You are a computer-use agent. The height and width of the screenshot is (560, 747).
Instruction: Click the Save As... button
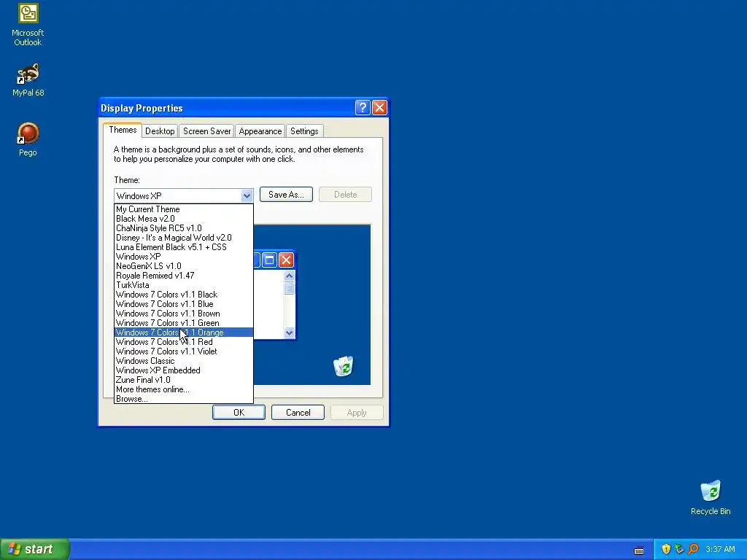click(286, 194)
